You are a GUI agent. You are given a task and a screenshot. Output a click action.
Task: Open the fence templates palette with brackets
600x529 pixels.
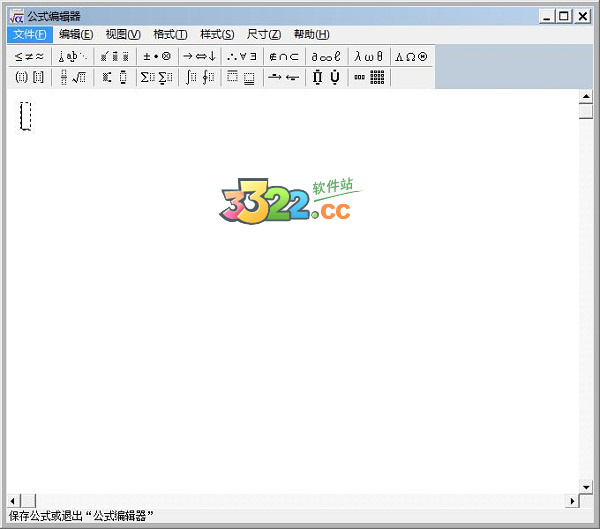coord(29,77)
